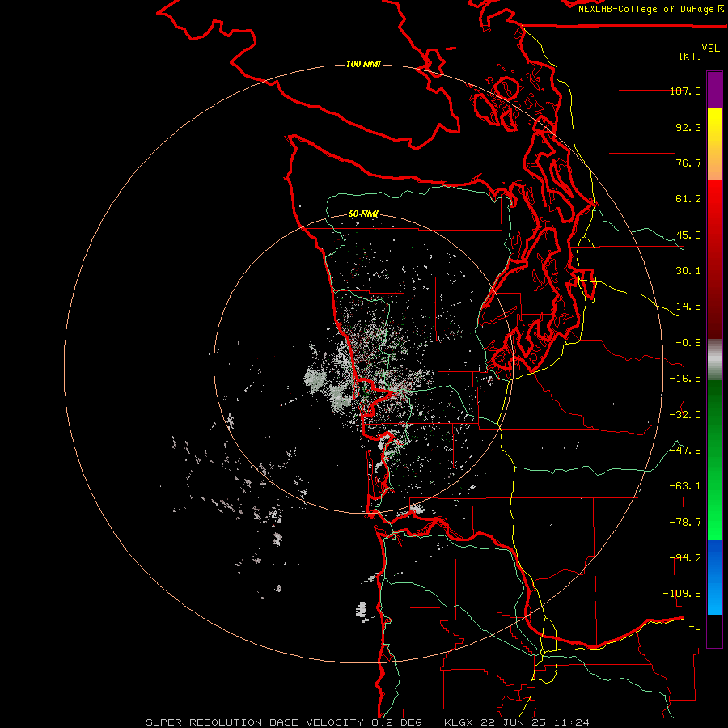
Task: Click the VEL legend title
Action: 710,49
